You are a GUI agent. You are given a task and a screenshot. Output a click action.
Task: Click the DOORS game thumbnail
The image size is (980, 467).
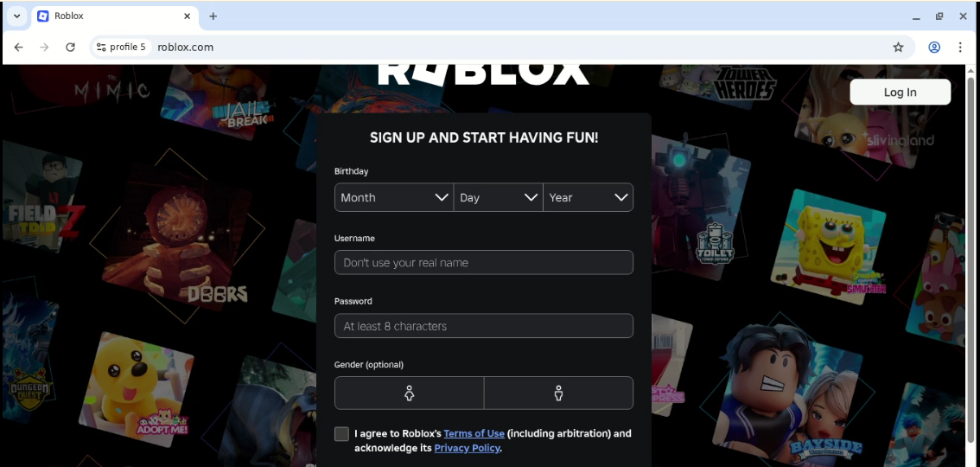click(x=176, y=236)
